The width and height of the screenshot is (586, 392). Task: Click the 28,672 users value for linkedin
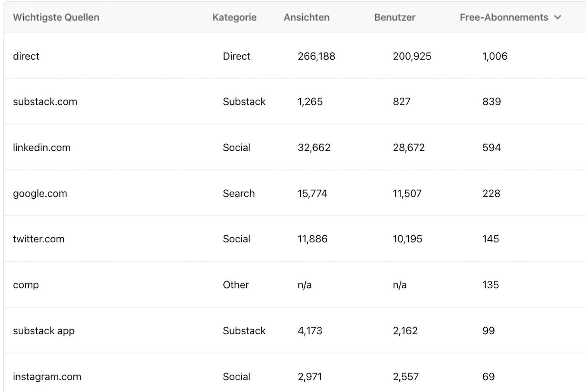click(409, 147)
